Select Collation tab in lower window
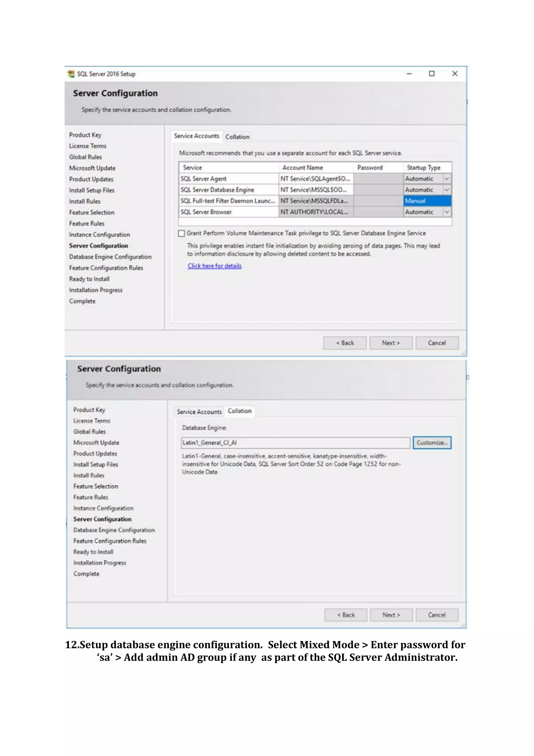Viewport: 534px width, 756px height. [240, 411]
